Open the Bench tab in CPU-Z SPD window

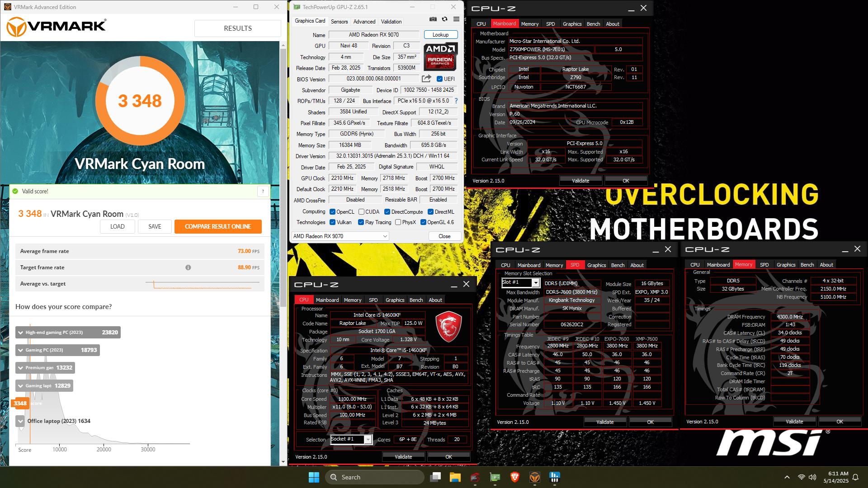(618, 265)
